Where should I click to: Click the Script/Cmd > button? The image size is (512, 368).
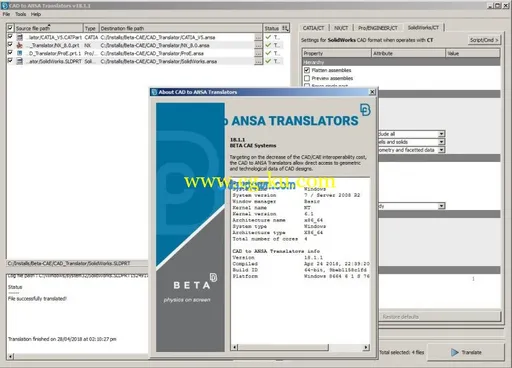484,40
